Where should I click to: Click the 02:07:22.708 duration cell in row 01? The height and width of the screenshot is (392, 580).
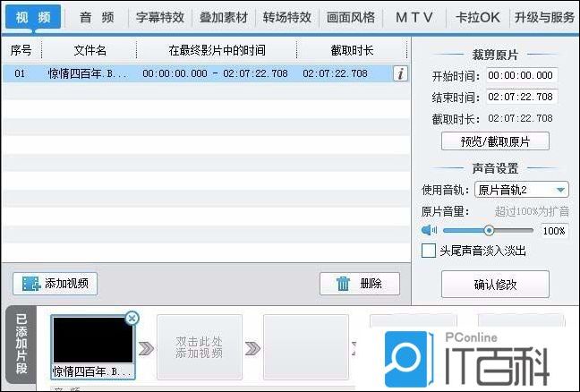pyautogui.click(x=335, y=73)
